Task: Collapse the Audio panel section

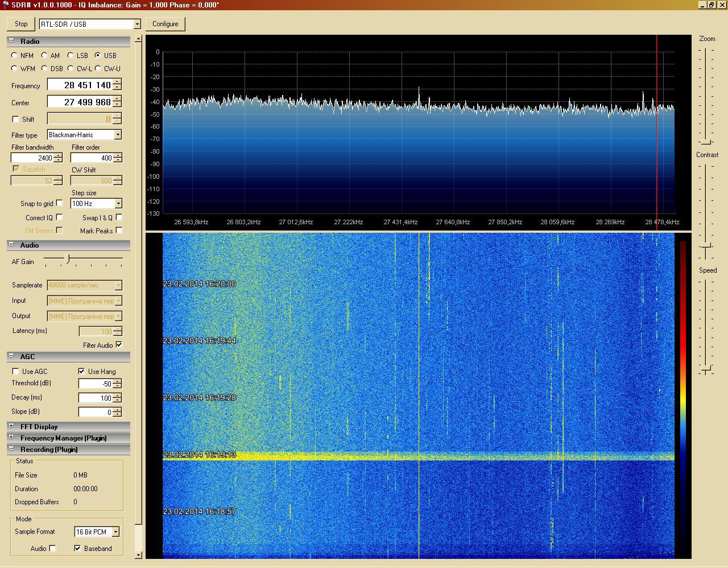Action: (11, 245)
